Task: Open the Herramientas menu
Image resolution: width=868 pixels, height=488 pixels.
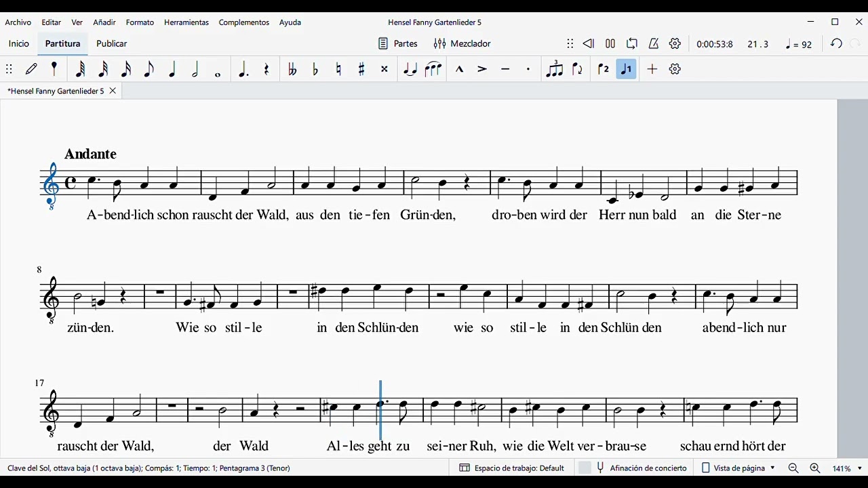Action: 186,22
